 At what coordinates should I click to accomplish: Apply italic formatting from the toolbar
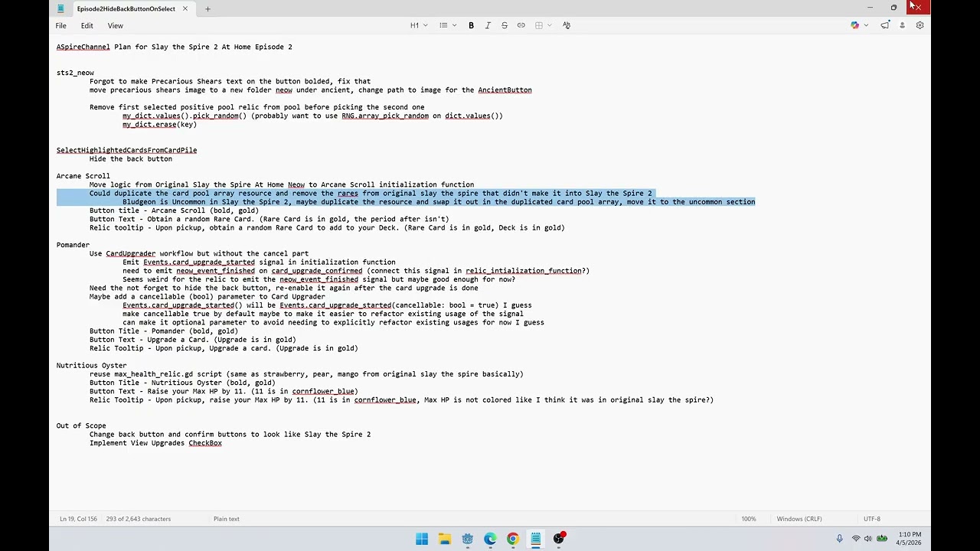488,25
